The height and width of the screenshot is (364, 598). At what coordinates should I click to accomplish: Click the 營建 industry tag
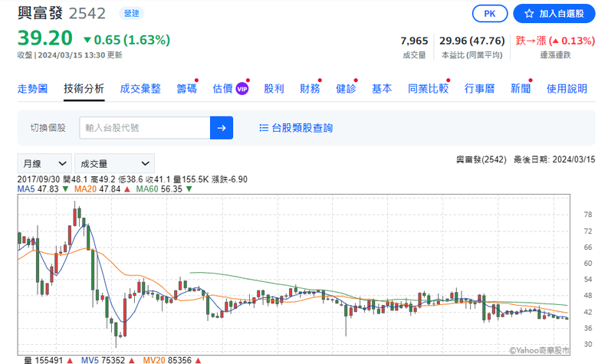[132, 13]
